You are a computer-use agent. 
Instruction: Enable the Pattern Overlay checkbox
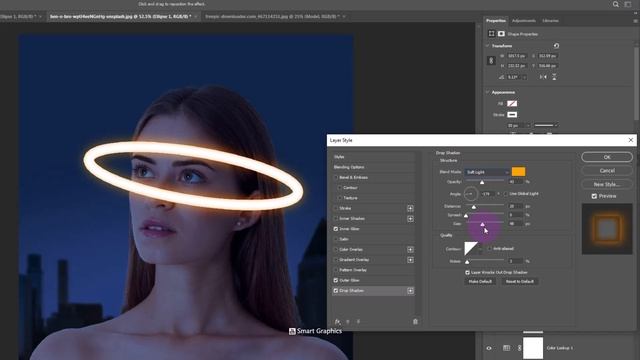coord(336,270)
